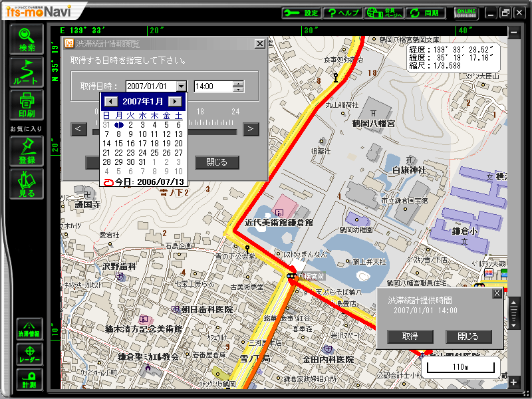Click the 2007/01/01 date field
The width and height of the screenshot is (532, 399).
pyautogui.click(x=151, y=86)
